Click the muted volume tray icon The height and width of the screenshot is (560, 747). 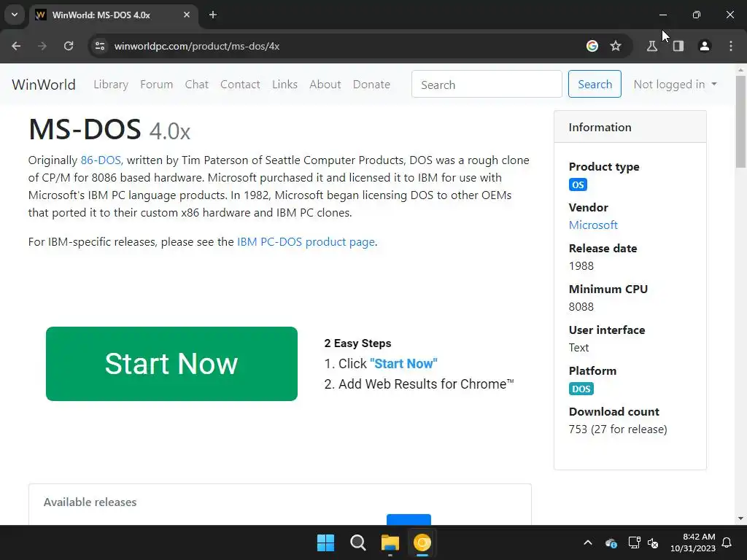[653, 542]
